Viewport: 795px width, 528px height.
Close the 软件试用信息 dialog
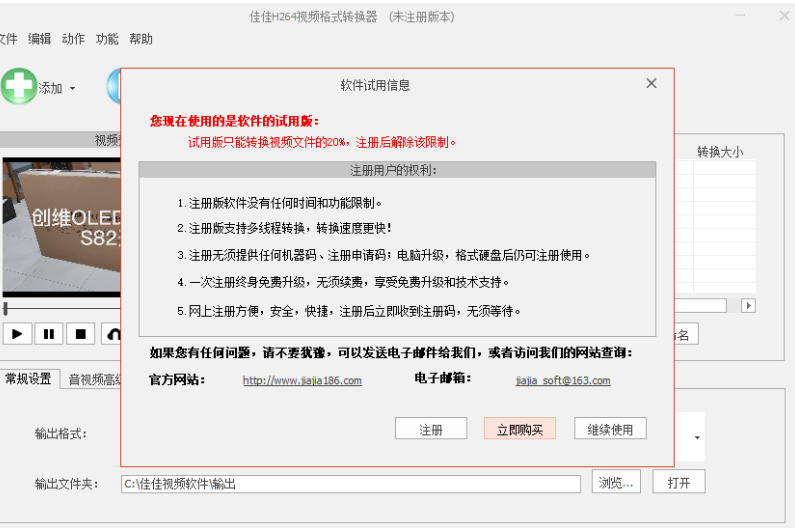pos(652,83)
